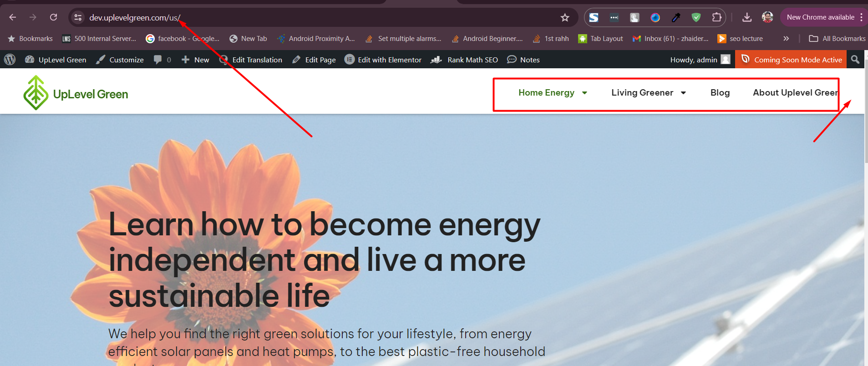The height and width of the screenshot is (366, 868).
Task: Open the Inbox (61) Gmail bookmark
Action: pyautogui.click(x=670, y=39)
